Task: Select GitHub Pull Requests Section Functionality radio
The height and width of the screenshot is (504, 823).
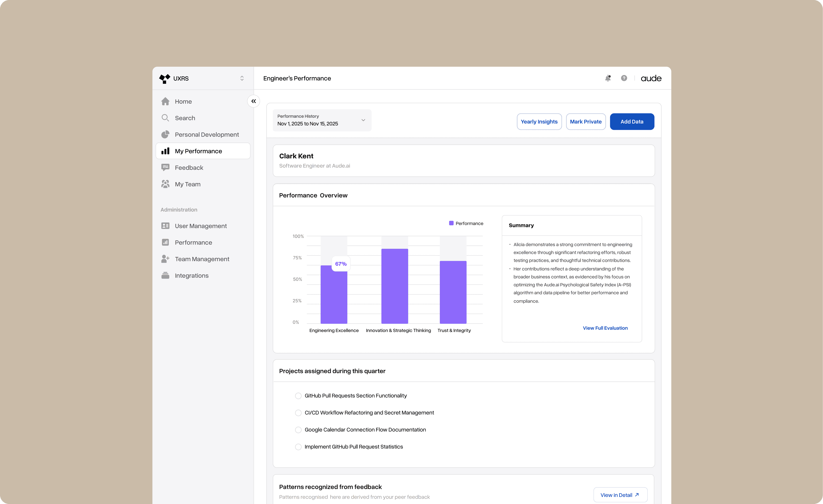Action: [x=298, y=396]
